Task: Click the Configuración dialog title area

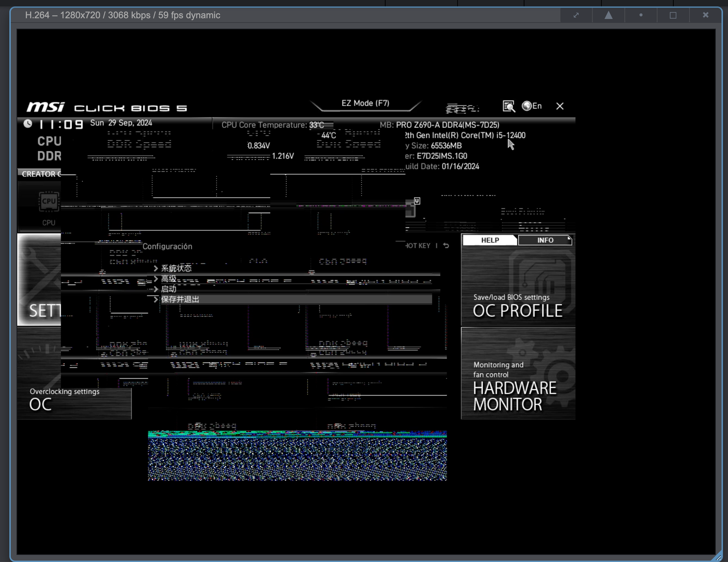Action: (168, 246)
